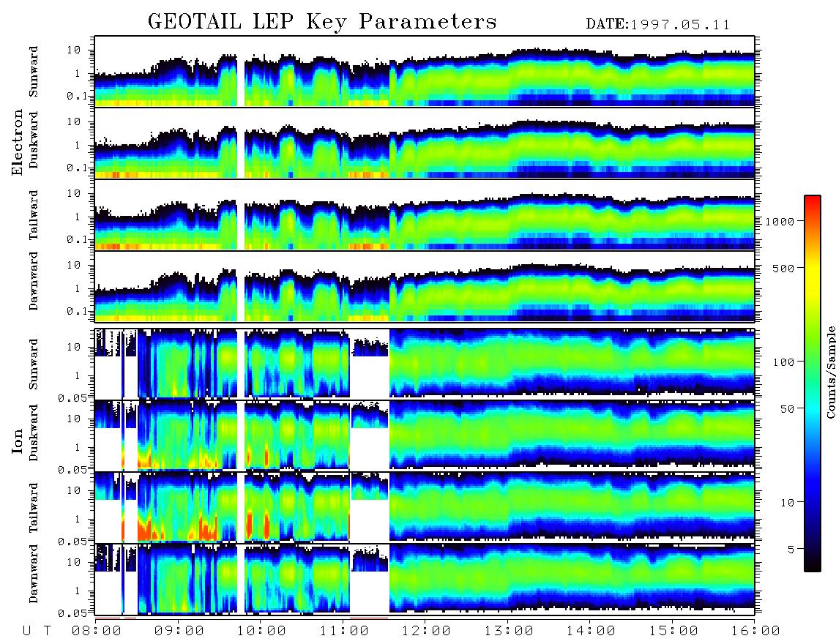
Task: Click the '0.1' tick of Electron Sunward panel
Action: (77, 96)
